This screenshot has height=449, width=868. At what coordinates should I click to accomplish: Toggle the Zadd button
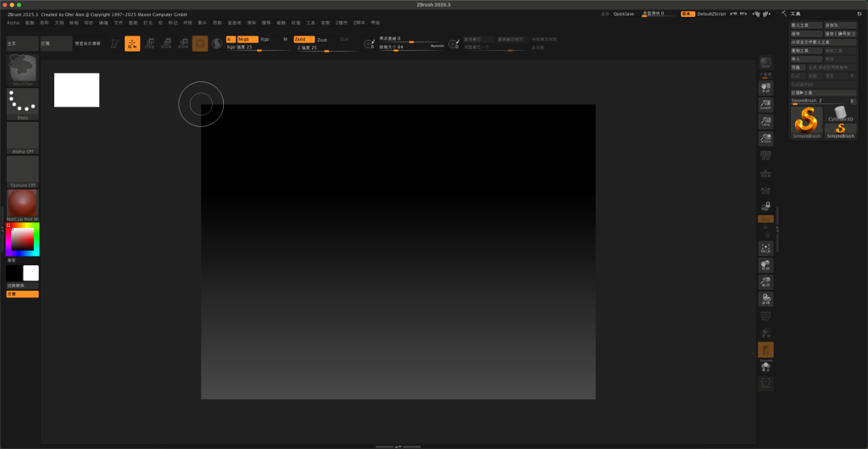click(x=304, y=39)
